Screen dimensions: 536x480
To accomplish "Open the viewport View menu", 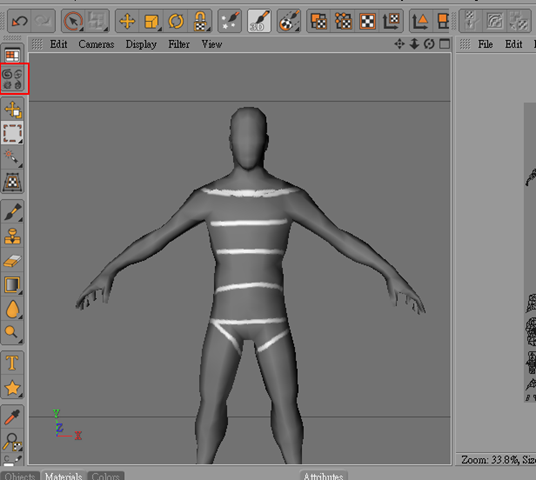I will coord(212,44).
